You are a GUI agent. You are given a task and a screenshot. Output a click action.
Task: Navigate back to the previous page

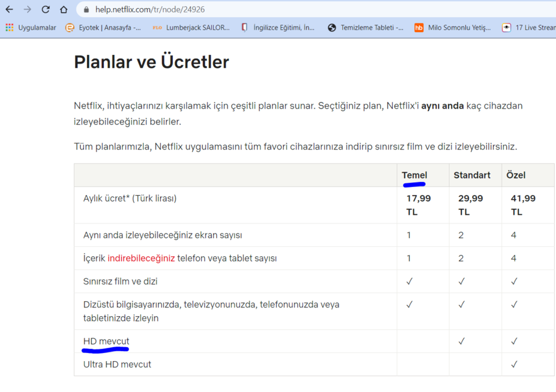[9, 9]
